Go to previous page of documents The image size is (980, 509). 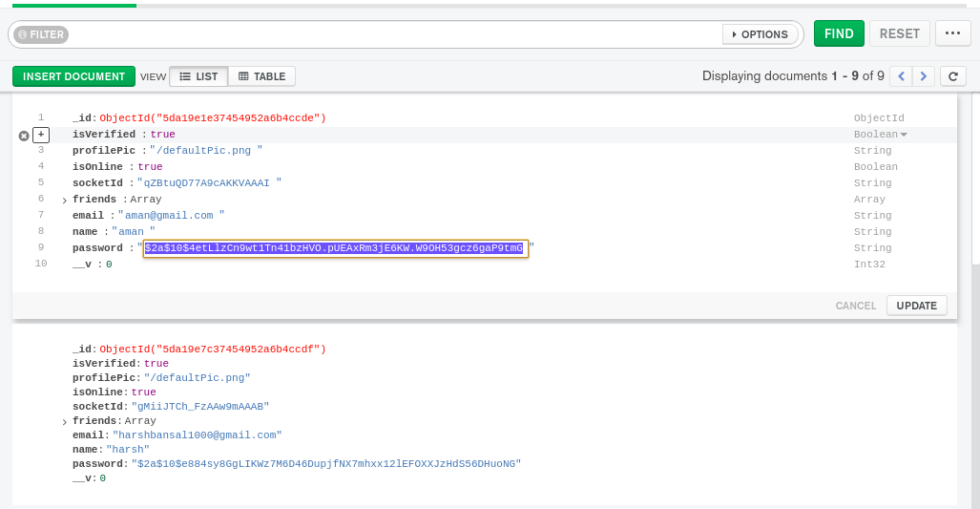[x=901, y=76]
